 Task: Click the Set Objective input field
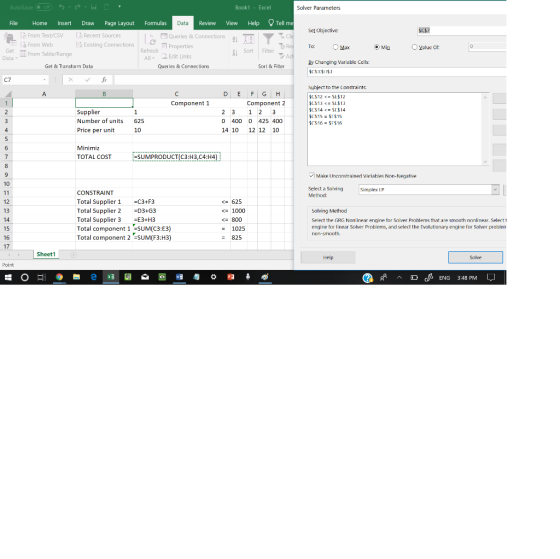pos(462,31)
